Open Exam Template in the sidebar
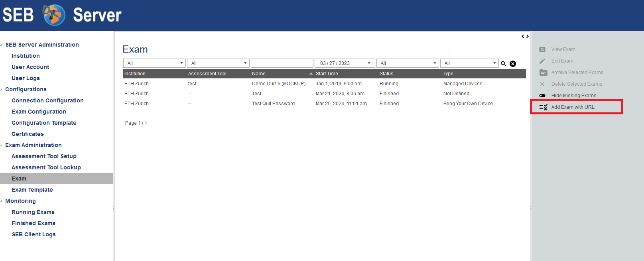Screen dimensions: 644x261 32,190
